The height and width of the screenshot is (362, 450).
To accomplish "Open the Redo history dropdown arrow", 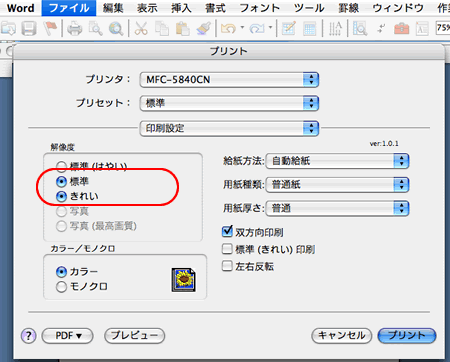I will [270, 28].
